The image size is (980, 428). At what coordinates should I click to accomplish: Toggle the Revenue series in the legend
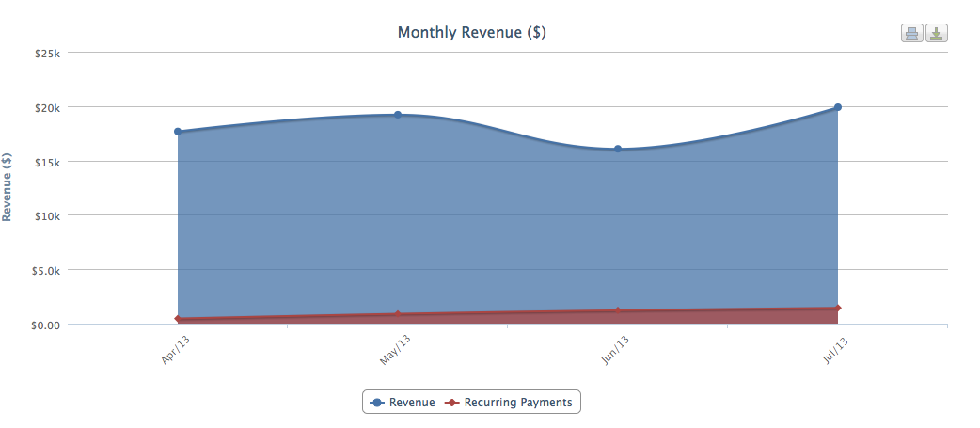pos(403,403)
